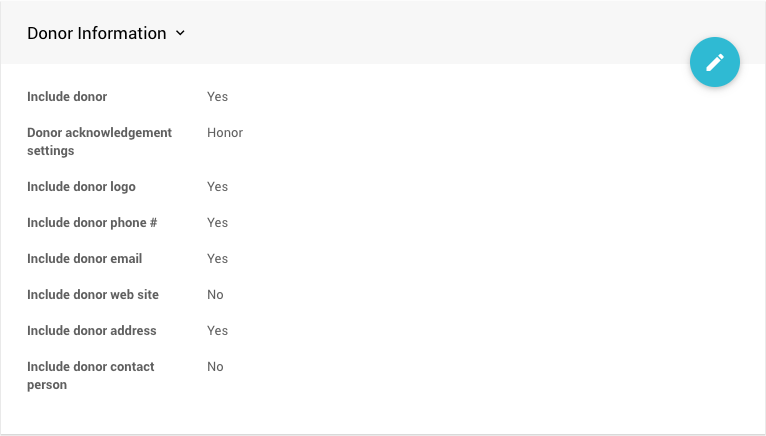The width and height of the screenshot is (766, 436).
Task: Click the Include donor address label
Action: [92, 331]
